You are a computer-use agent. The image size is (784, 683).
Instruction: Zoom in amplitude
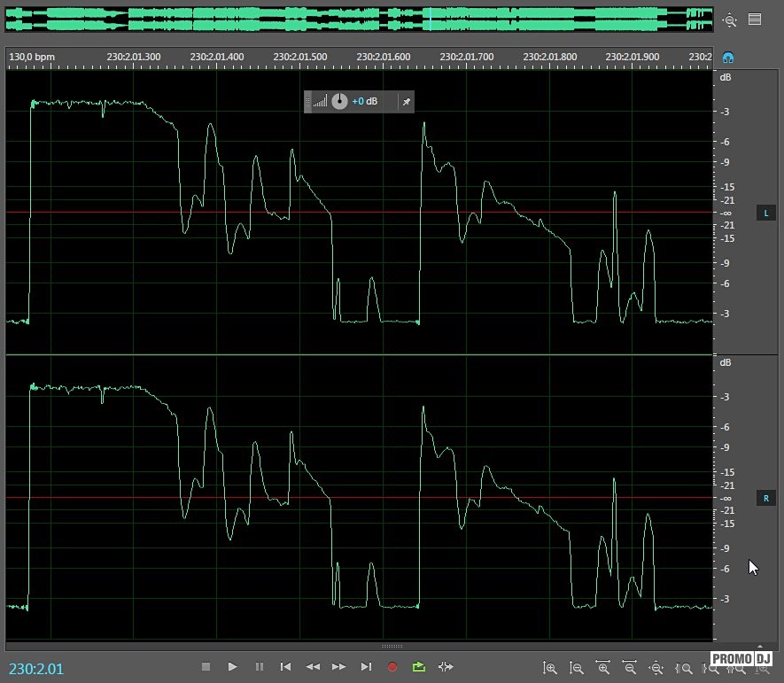pyautogui.click(x=550, y=669)
